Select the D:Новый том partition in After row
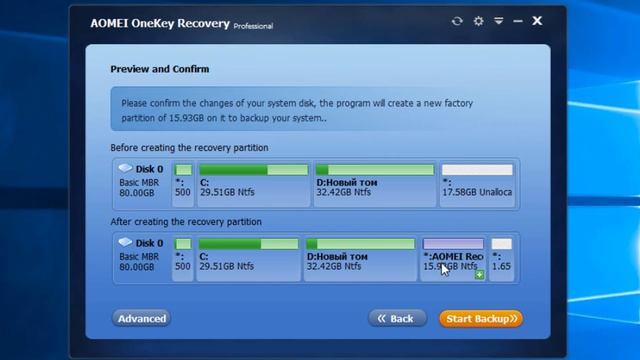This screenshot has height=360, width=640. tap(360, 258)
